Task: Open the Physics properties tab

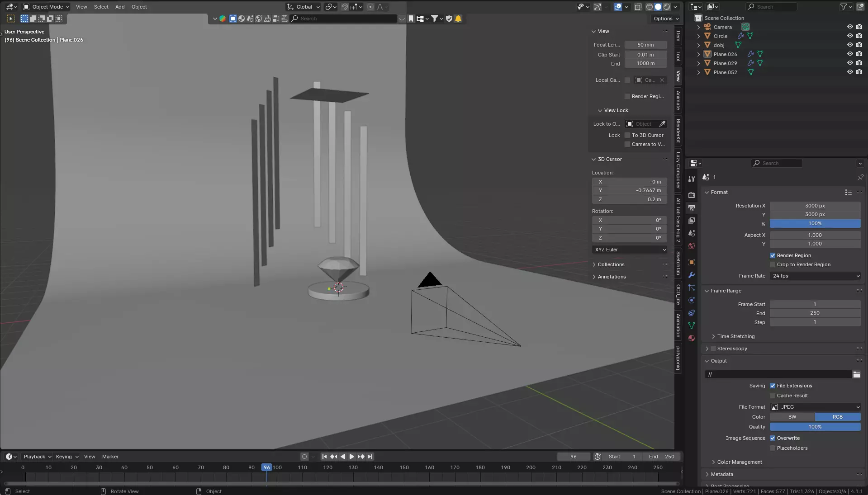Action: click(692, 300)
